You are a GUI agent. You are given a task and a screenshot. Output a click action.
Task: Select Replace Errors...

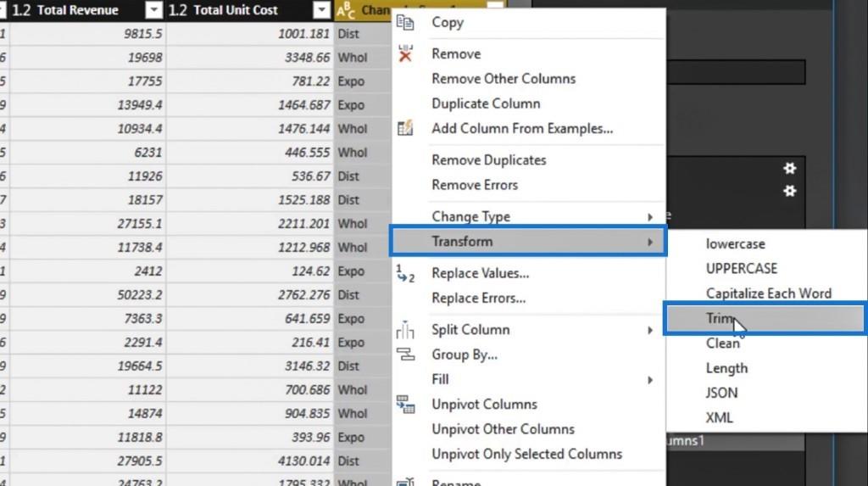[478, 299]
